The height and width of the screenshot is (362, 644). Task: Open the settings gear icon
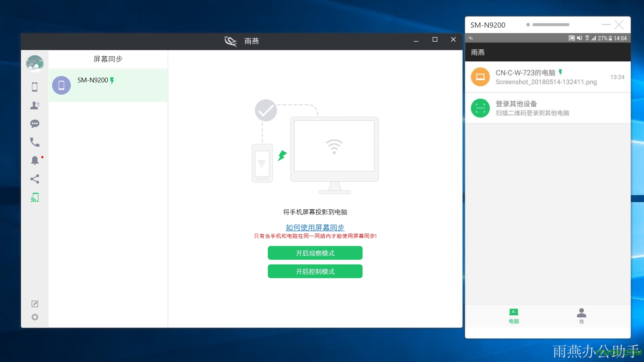tap(35, 317)
